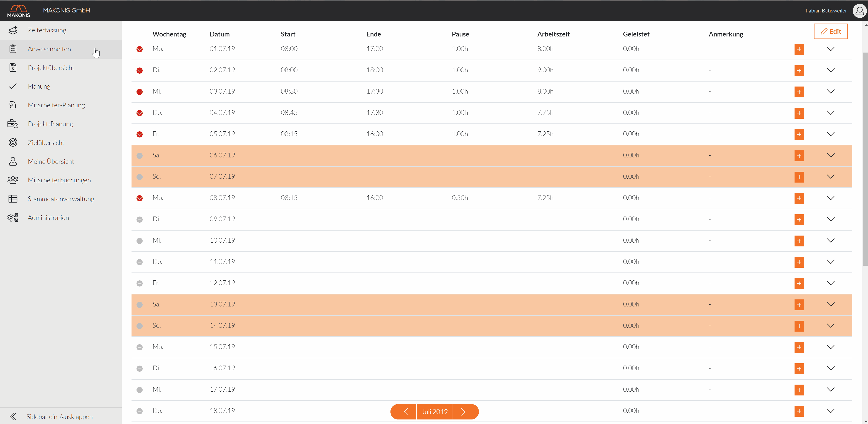Expand the 08.07.19 row details
The width and height of the screenshot is (868, 424).
click(x=831, y=198)
